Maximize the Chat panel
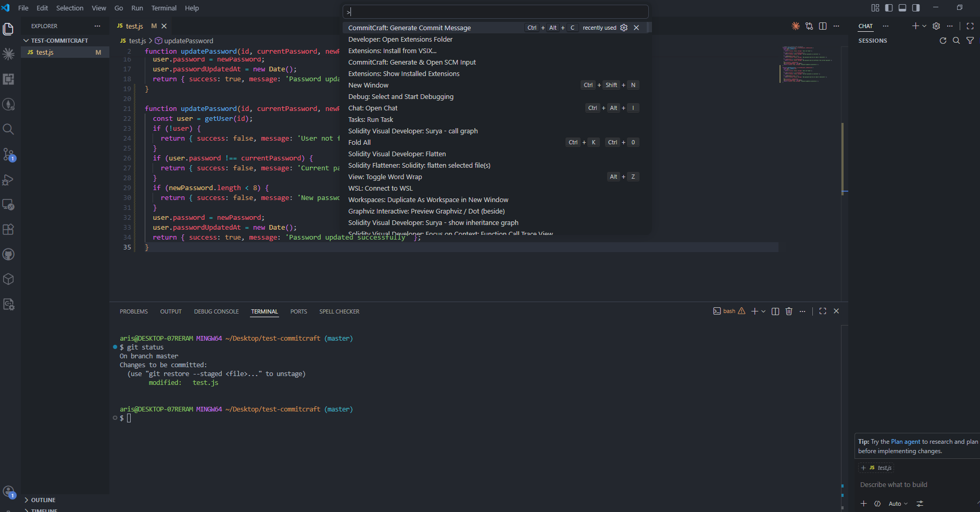980x512 pixels. (970, 26)
